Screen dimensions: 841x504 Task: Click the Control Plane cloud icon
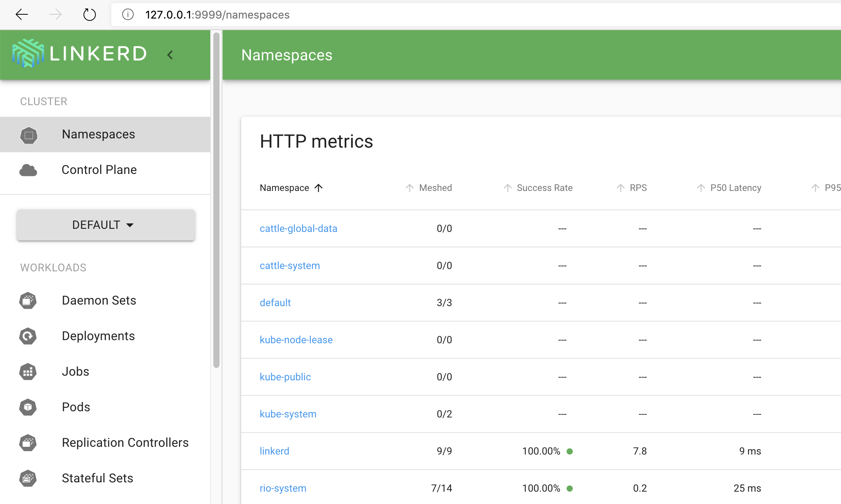point(28,170)
